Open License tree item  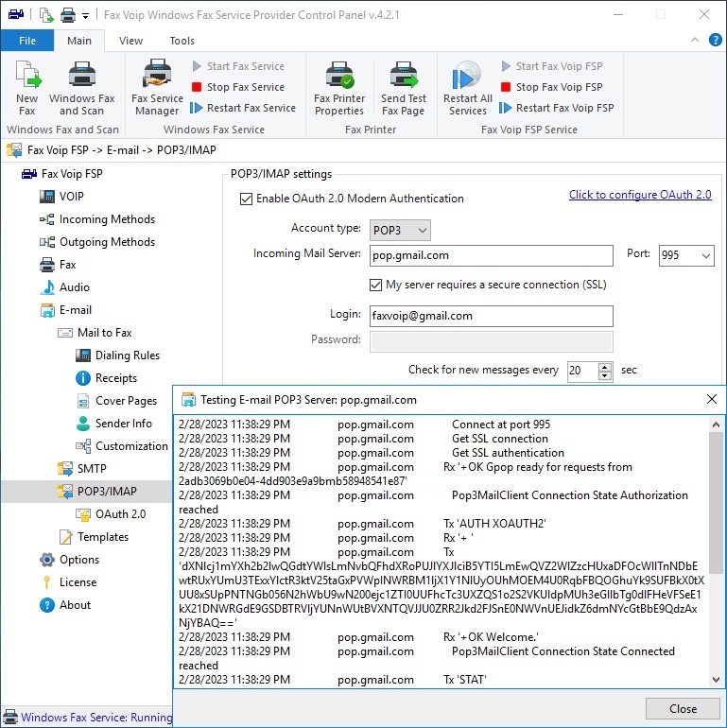(x=68, y=582)
